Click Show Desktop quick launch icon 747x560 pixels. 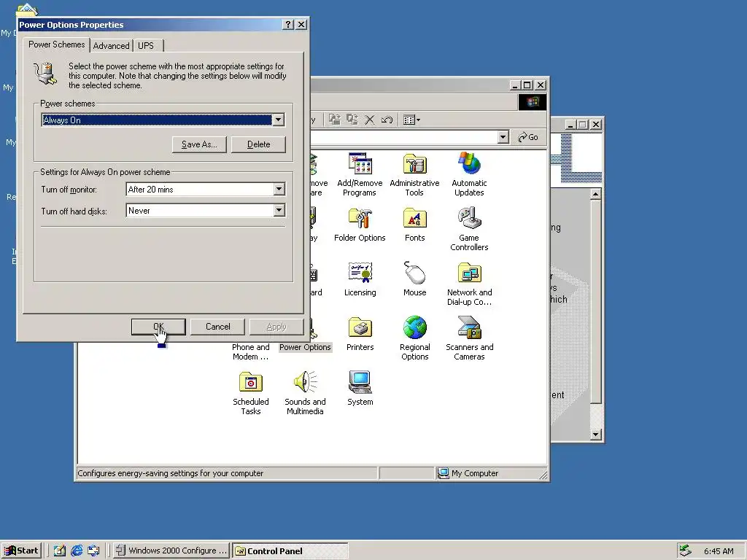click(x=59, y=551)
